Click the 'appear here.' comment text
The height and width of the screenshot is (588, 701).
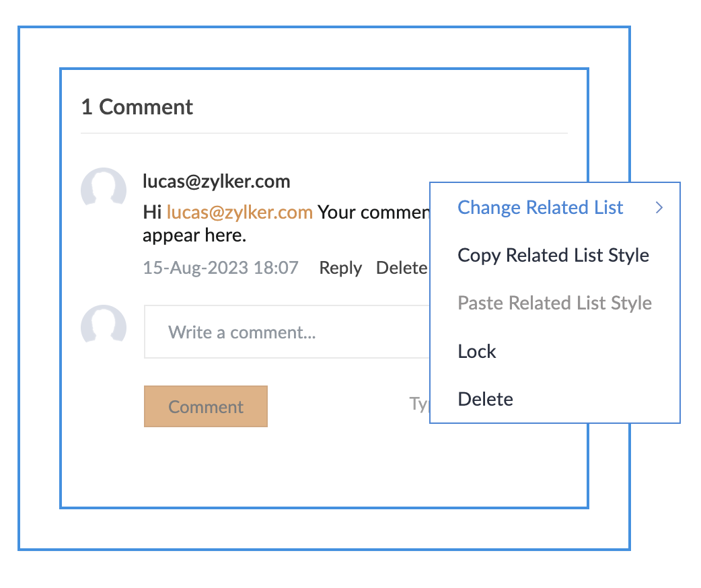click(195, 236)
